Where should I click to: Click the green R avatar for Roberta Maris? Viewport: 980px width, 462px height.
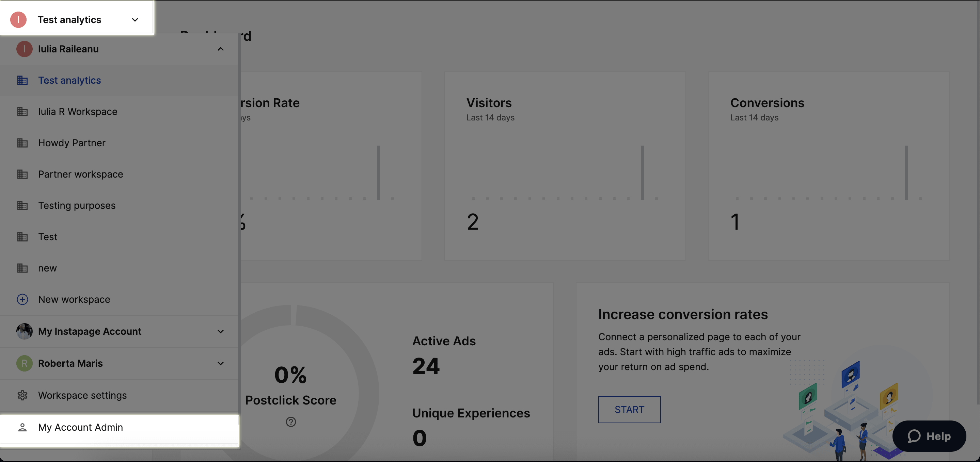pyautogui.click(x=25, y=363)
